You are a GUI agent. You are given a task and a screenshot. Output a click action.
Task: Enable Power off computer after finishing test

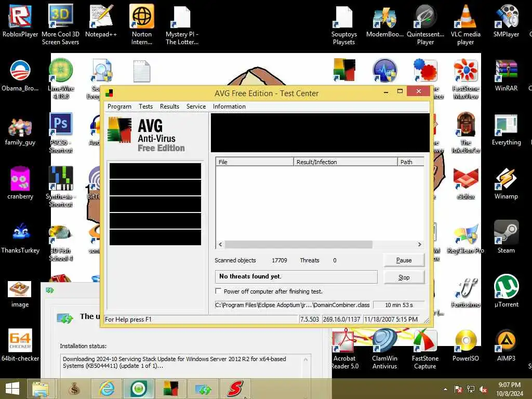pyautogui.click(x=218, y=291)
